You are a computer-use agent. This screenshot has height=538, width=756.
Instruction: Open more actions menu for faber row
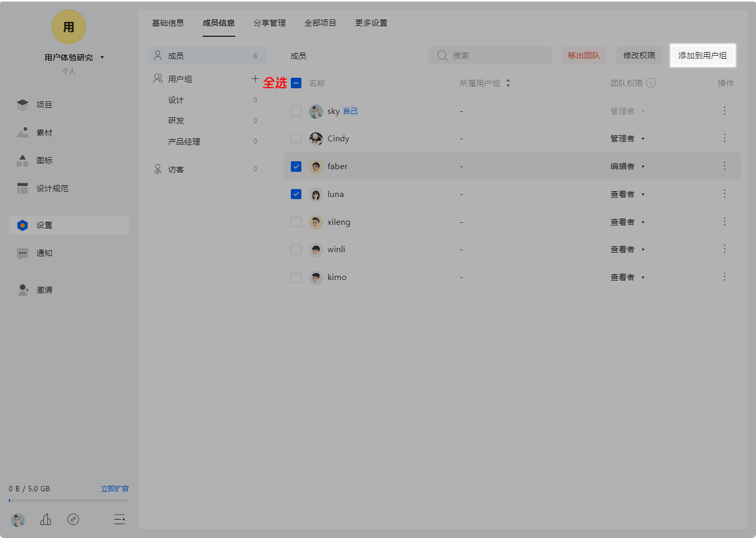coord(724,165)
